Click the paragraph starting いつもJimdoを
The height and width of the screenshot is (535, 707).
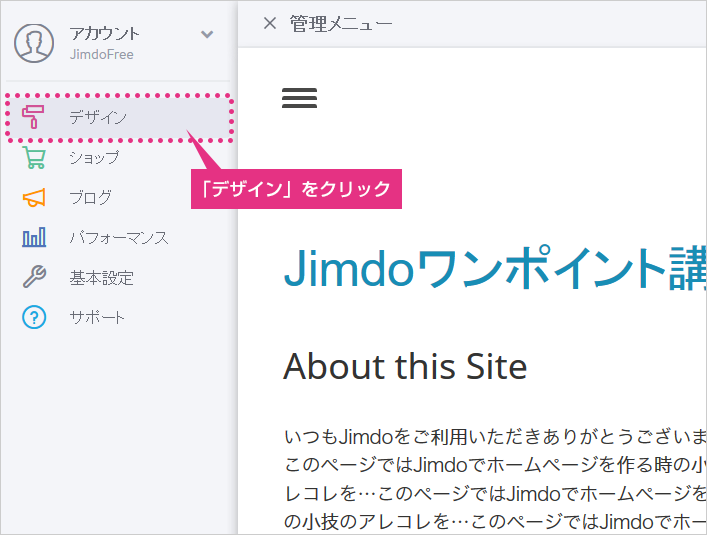coord(495,479)
